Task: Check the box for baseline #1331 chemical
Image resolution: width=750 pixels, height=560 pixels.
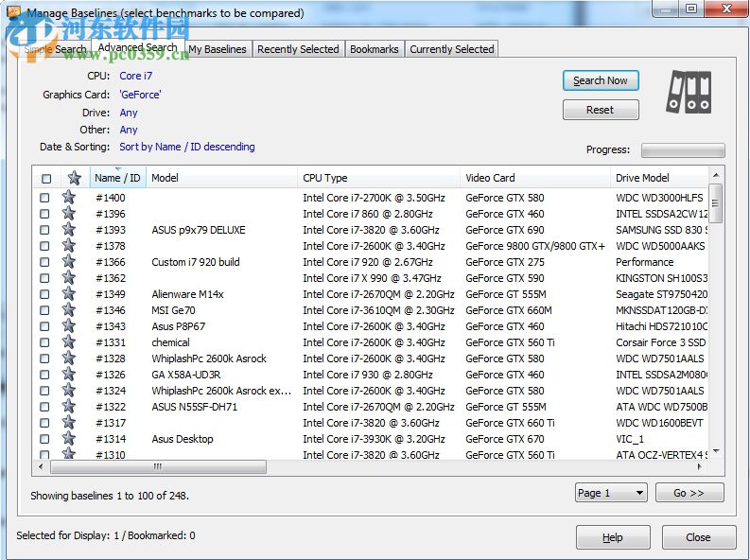Action: point(44,342)
